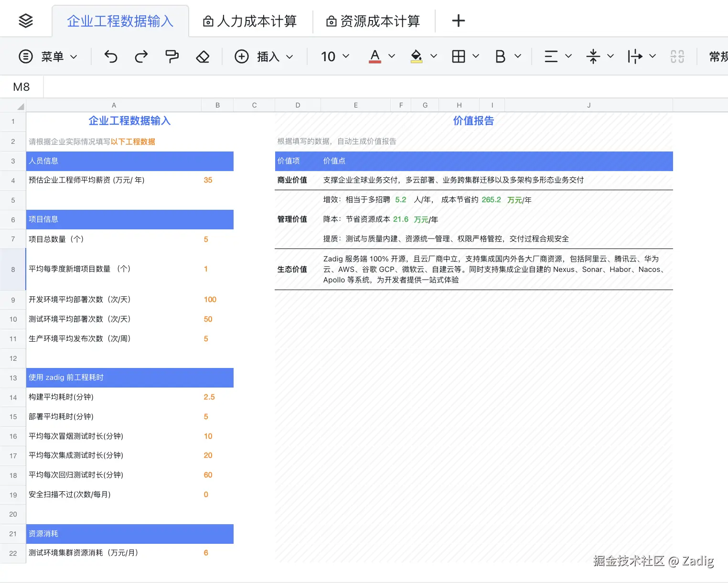Expand the bold style dropdown arrow
Image resolution: width=728 pixels, height=583 pixels.
pos(518,56)
